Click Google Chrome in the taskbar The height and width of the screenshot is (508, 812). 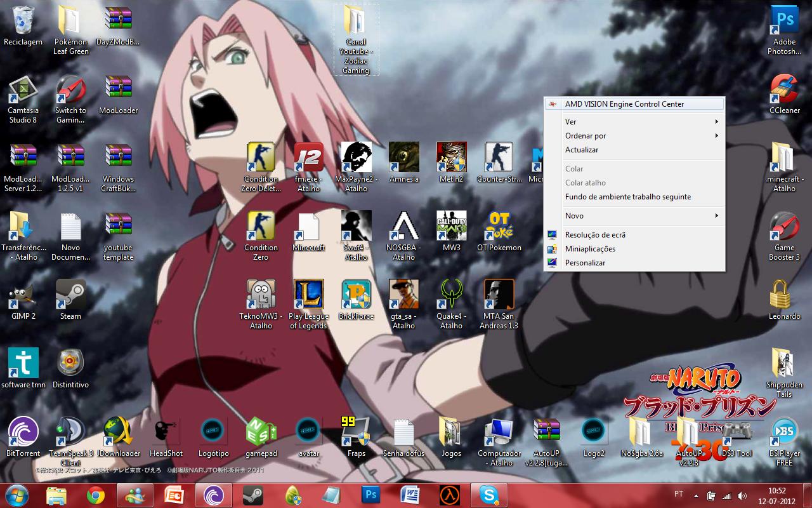96,495
